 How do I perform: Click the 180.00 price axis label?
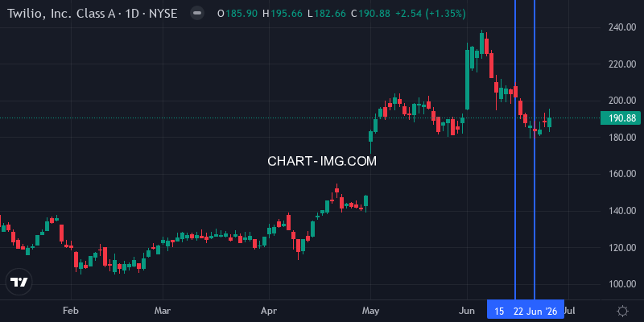622,137
